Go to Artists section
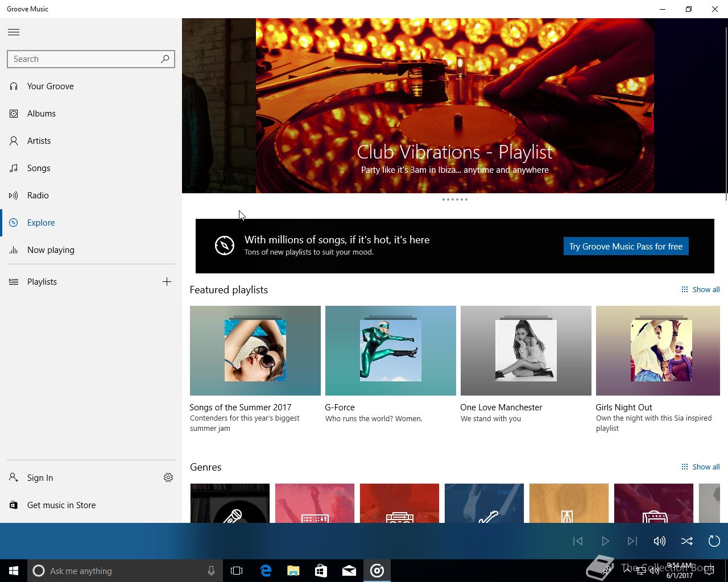728x582 pixels. point(91,141)
